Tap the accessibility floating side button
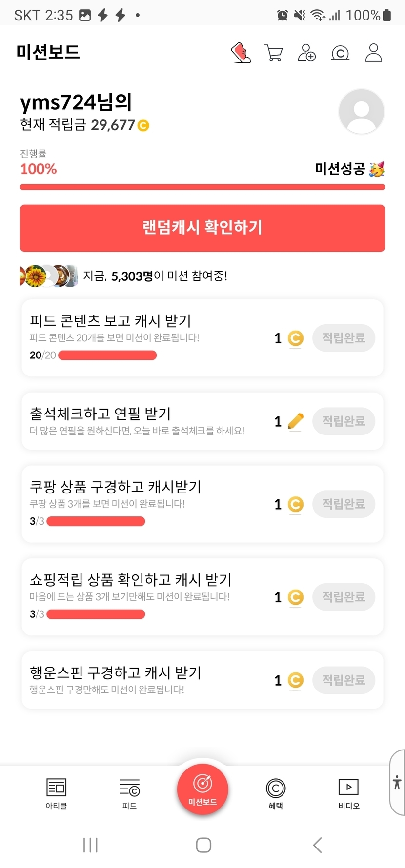This screenshot has height=868, width=405. pyautogui.click(x=397, y=783)
